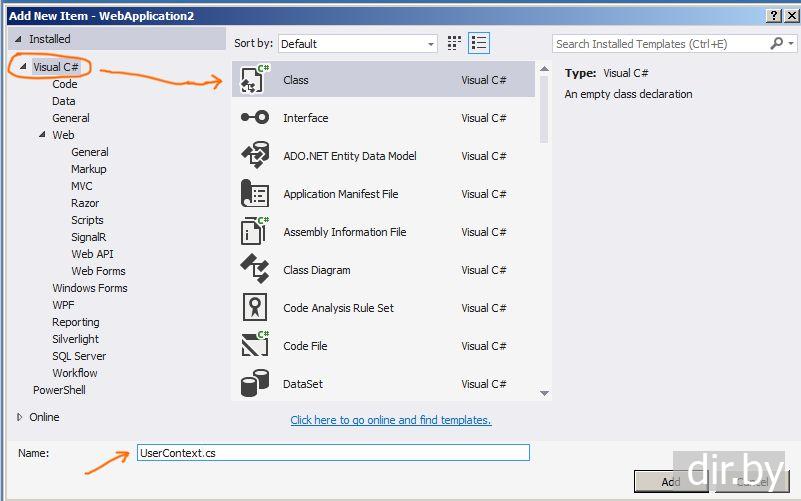Click the link to find templates online
The height and width of the screenshot is (501, 801).
(x=390, y=420)
